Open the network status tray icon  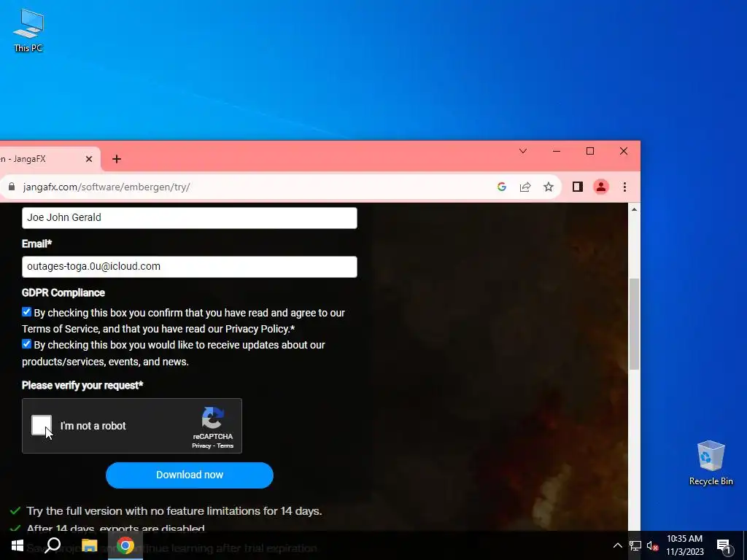(635, 545)
